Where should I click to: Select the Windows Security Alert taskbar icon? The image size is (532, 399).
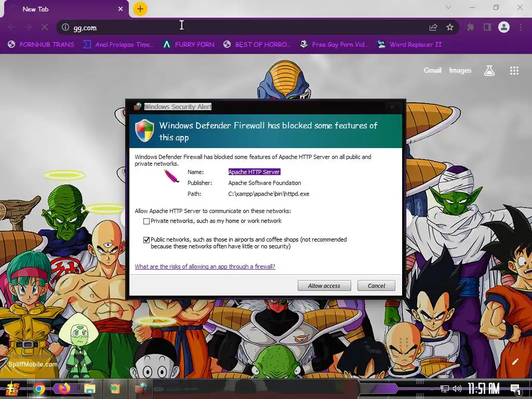(x=140, y=389)
